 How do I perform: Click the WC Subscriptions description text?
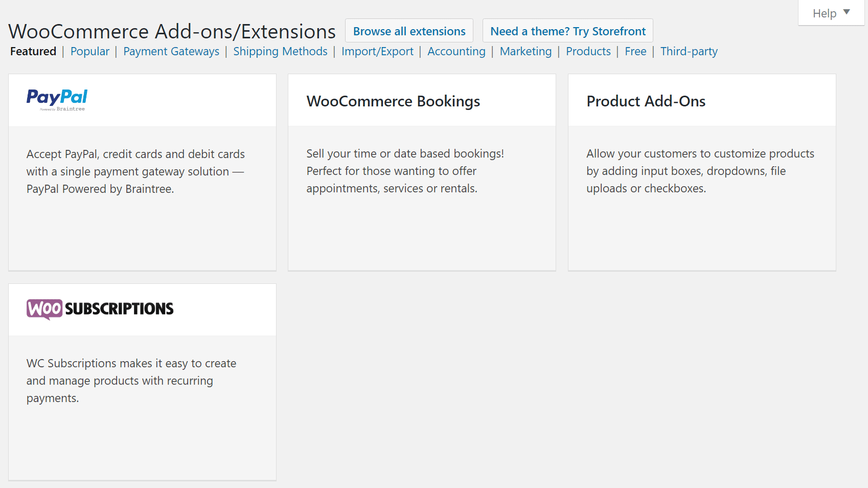(131, 381)
